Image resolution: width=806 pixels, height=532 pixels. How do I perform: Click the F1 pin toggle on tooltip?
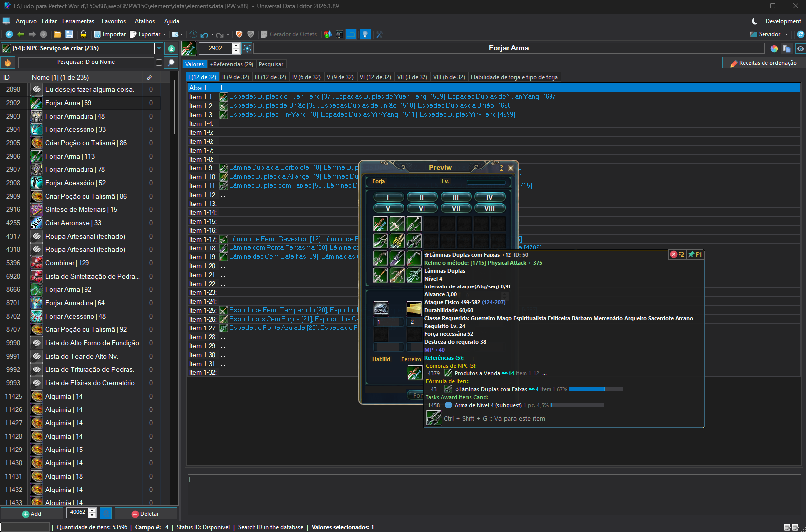click(x=695, y=255)
